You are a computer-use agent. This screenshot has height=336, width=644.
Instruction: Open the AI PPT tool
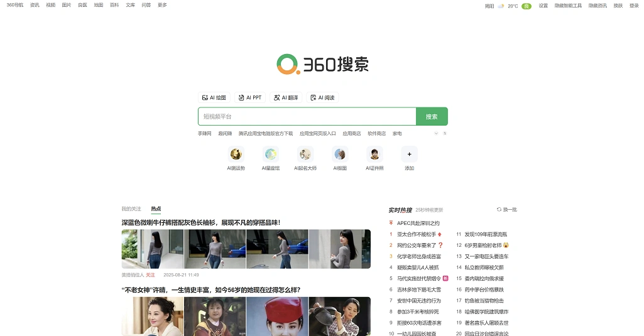click(x=250, y=98)
